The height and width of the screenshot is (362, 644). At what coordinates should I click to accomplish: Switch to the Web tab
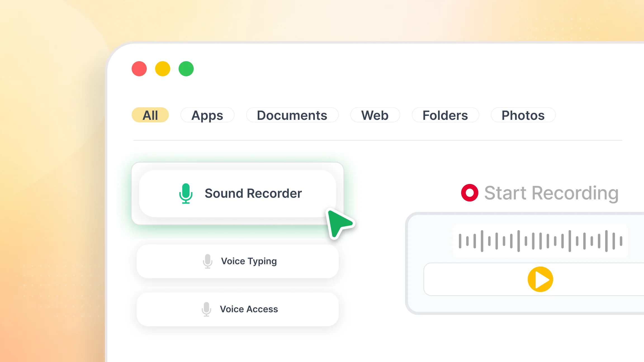click(x=375, y=115)
